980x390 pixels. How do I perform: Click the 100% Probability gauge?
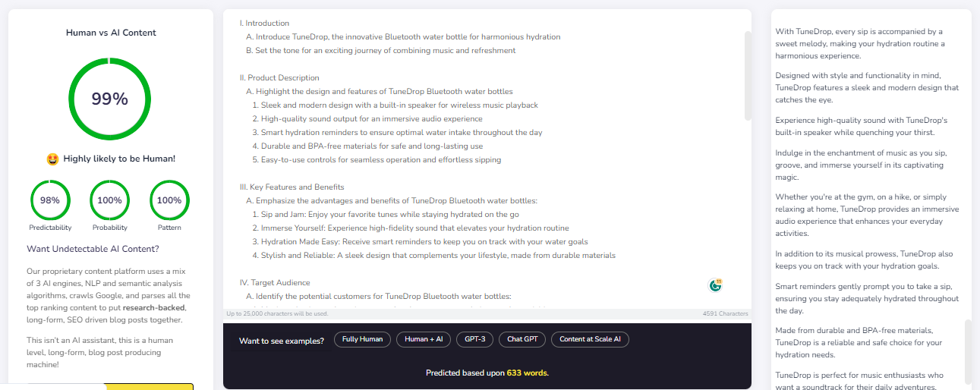[110, 200]
